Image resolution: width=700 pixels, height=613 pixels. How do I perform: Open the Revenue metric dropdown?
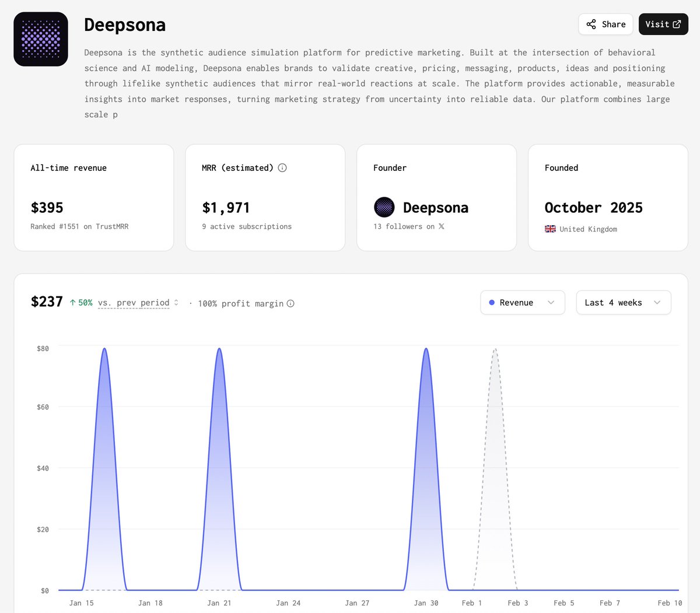coord(523,303)
